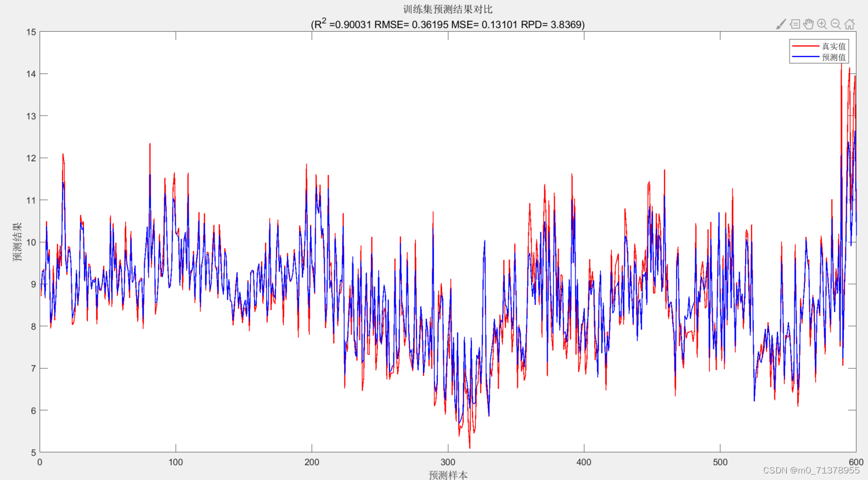The image size is (868, 480).
Task: Click the x-axis tick label 400
Action: (x=584, y=462)
